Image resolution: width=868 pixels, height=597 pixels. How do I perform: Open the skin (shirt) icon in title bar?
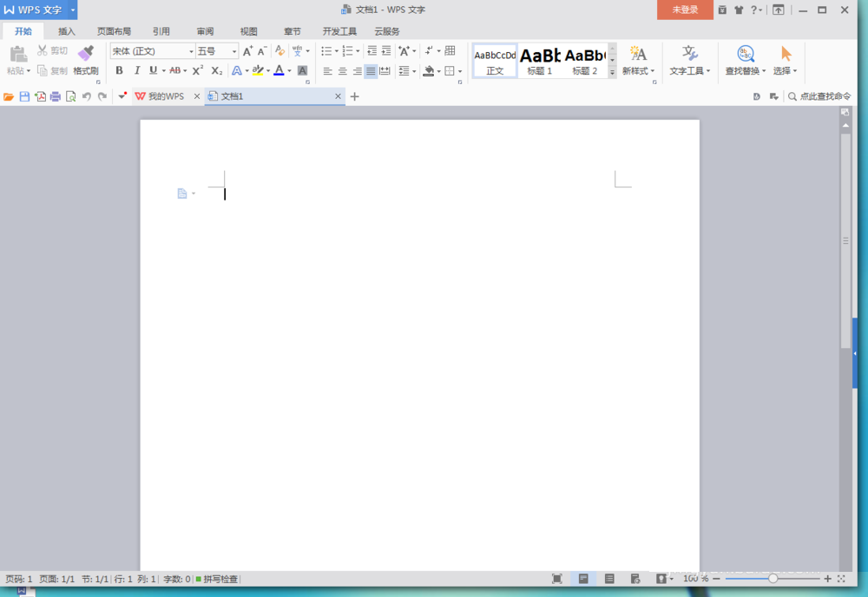pos(739,10)
